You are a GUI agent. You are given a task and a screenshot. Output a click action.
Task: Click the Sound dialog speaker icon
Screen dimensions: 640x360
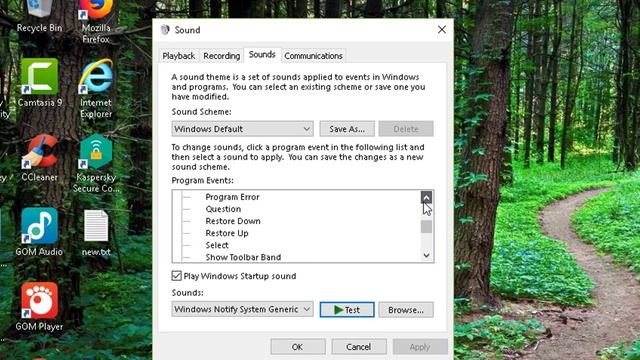(165, 30)
